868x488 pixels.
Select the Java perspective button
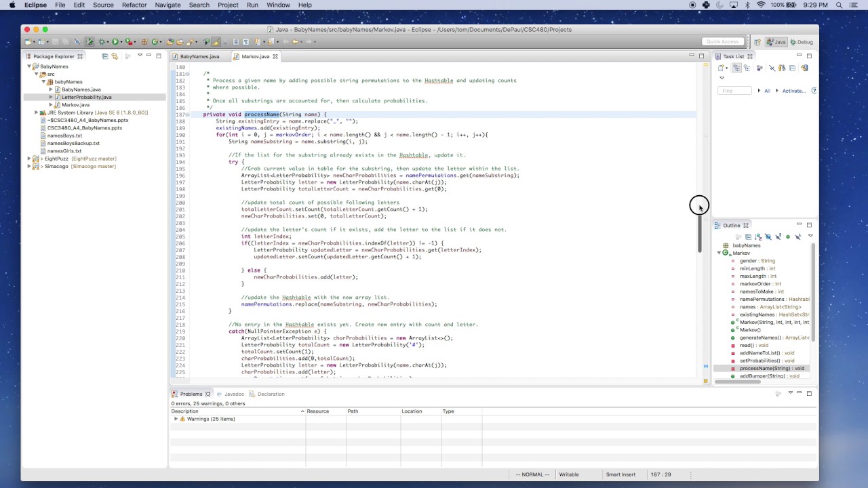[x=776, y=42]
